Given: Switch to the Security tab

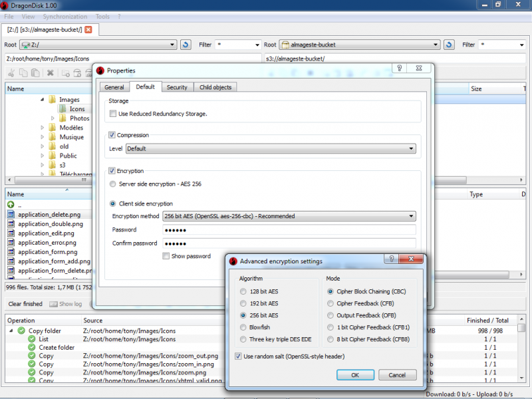Looking at the screenshot, I should point(177,87).
